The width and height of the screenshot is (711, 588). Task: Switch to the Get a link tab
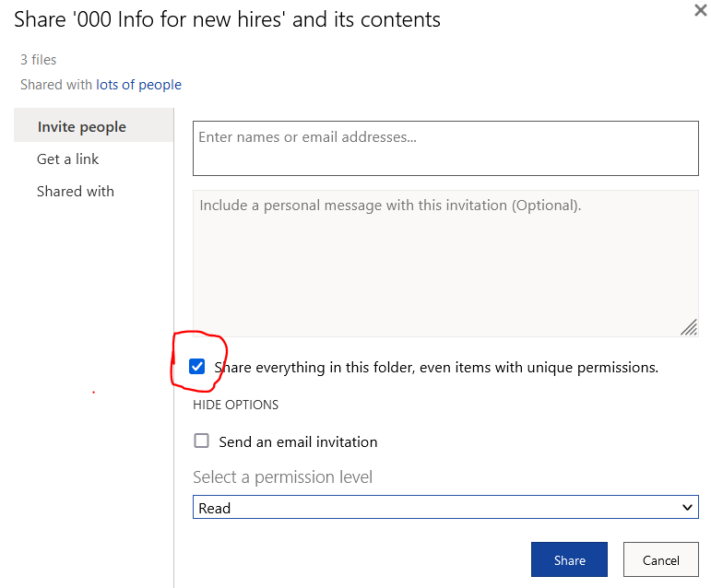pyautogui.click(x=67, y=159)
